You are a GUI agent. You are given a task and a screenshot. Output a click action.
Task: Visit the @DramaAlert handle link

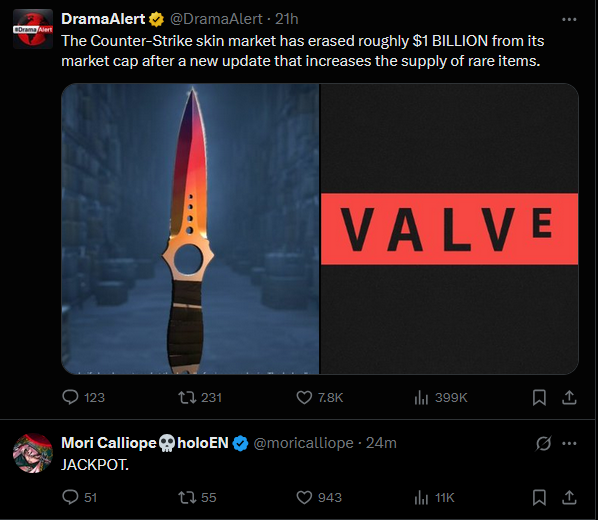[x=216, y=19]
